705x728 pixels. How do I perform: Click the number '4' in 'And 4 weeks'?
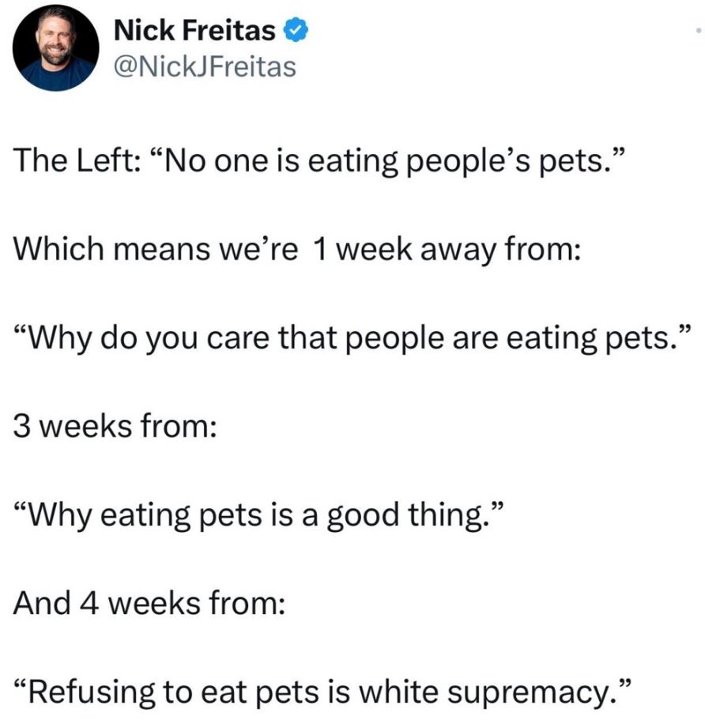pyautogui.click(x=89, y=603)
